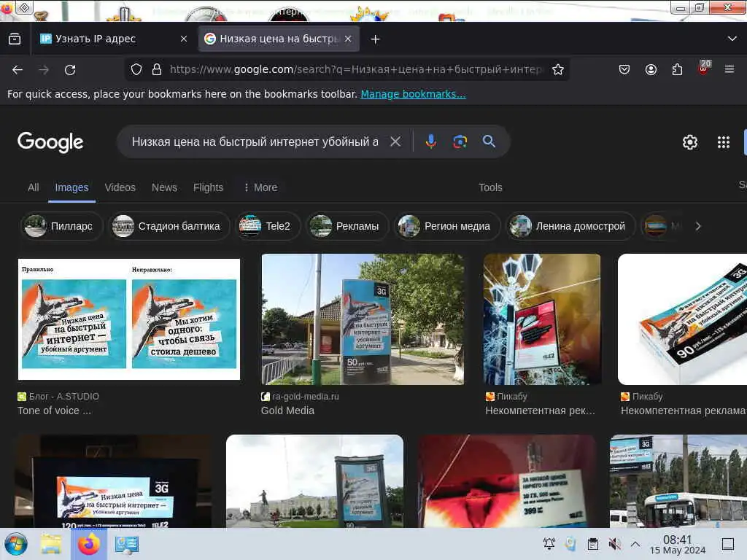Click the extension icon with the 20 badge
The width and height of the screenshot is (747, 560).
coord(704,68)
